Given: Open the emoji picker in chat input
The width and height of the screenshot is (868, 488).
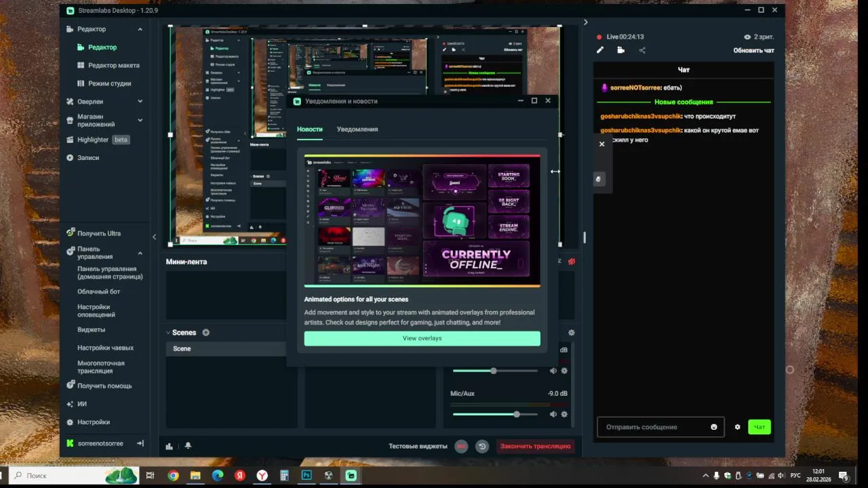Looking at the screenshot, I should 714,427.
